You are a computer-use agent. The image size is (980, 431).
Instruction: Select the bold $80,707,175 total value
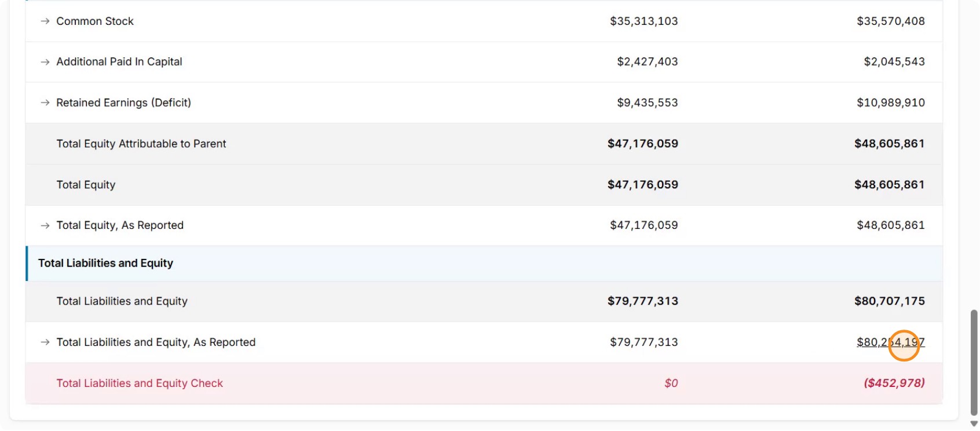[890, 301]
